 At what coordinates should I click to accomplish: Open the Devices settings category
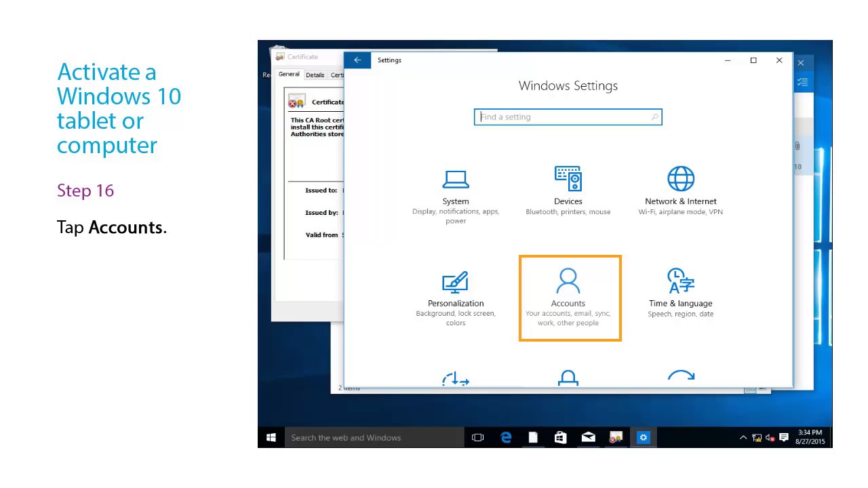(568, 191)
